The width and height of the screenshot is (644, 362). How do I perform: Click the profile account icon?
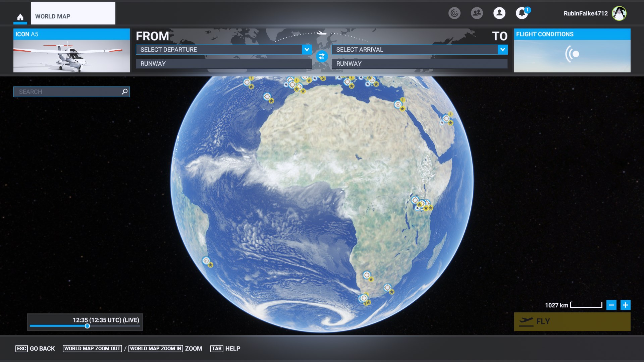pyautogui.click(x=499, y=13)
